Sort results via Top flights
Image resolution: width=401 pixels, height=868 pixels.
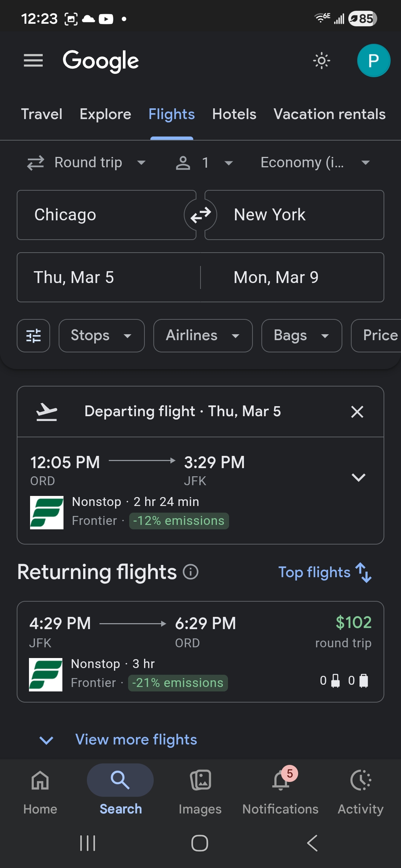coord(325,572)
